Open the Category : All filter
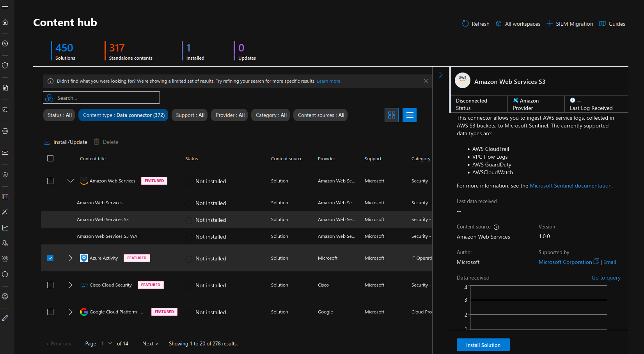Viewport: 644px width, 354px height. [270, 115]
